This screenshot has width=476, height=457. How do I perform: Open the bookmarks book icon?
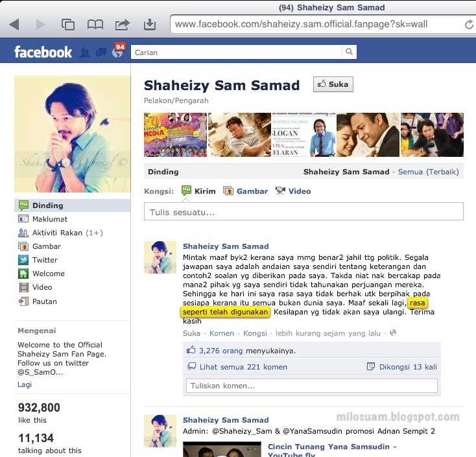[95, 25]
